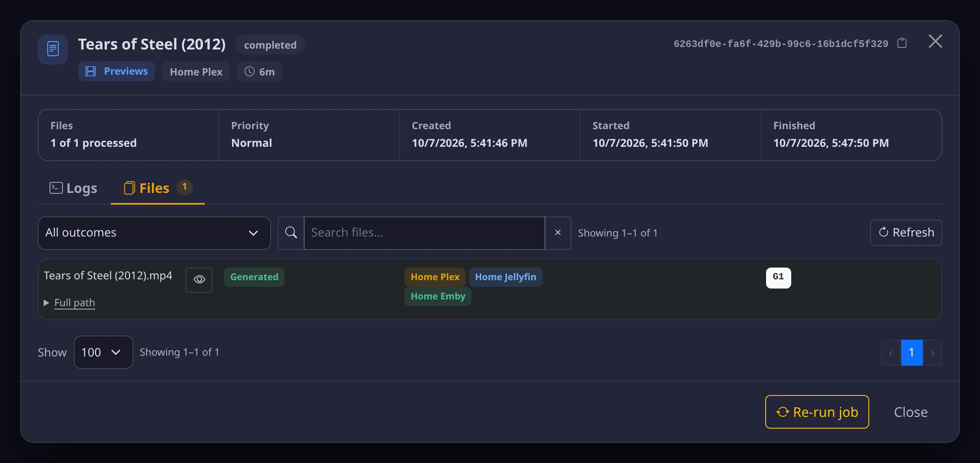Expand the Full path disclosure

coord(70,303)
